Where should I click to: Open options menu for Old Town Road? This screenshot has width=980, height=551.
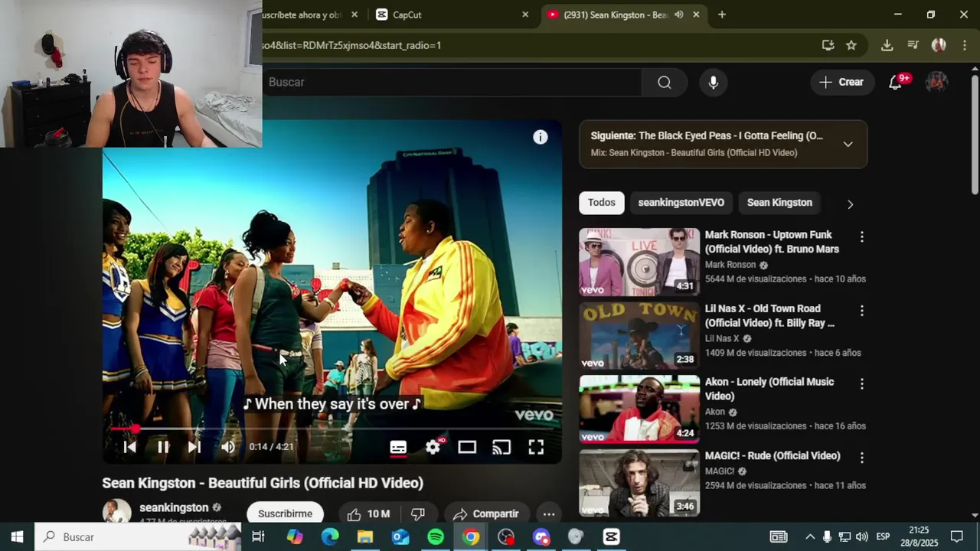tap(862, 311)
